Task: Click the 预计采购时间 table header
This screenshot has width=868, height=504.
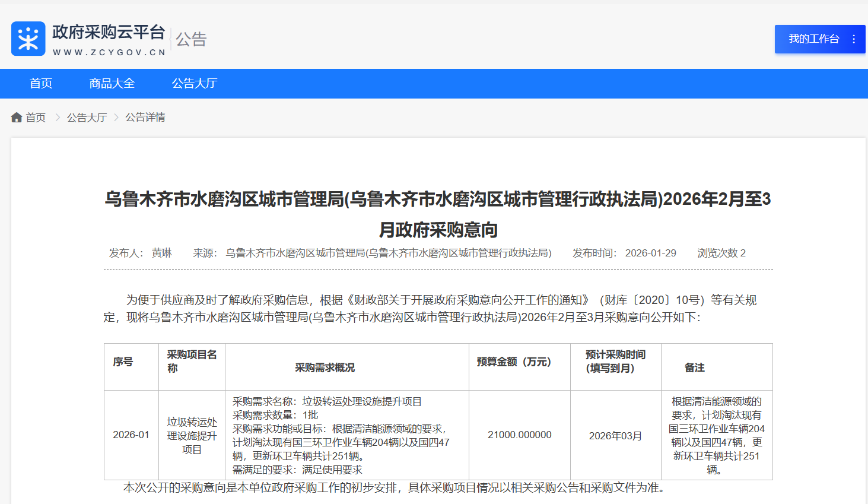Action: pyautogui.click(x=615, y=360)
